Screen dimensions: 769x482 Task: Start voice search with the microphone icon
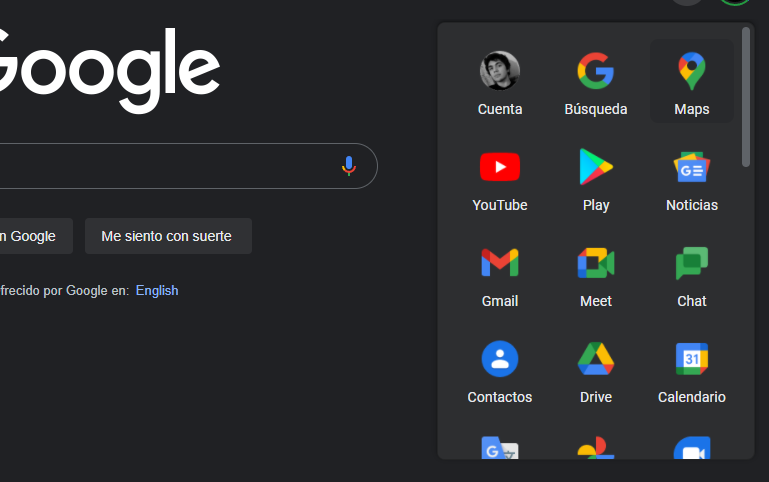pos(349,166)
